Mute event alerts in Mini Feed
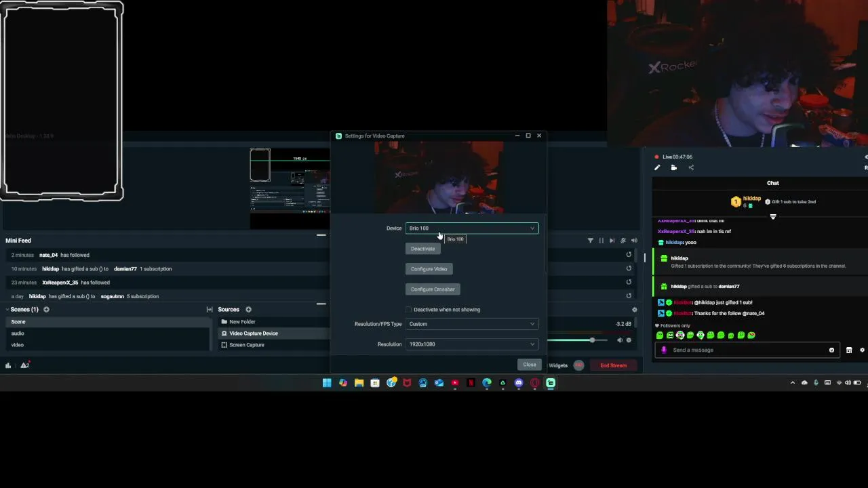The image size is (868, 488). coord(623,241)
